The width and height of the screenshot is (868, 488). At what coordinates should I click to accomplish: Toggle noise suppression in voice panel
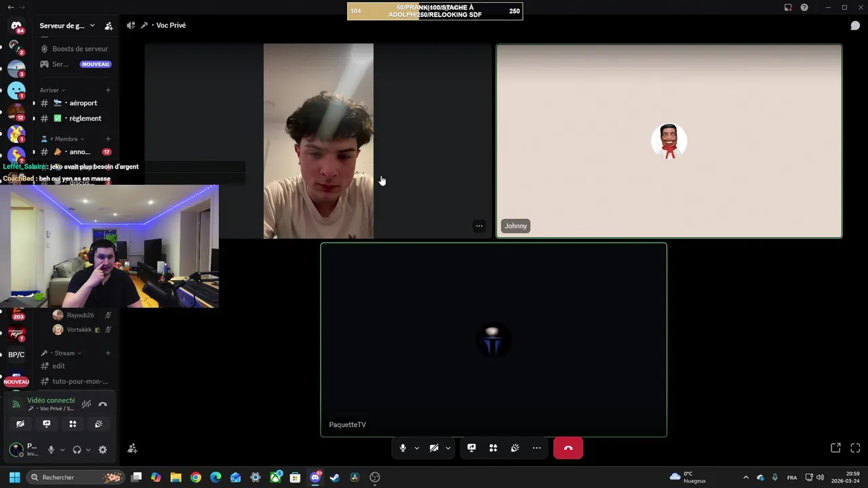(x=86, y=404)
